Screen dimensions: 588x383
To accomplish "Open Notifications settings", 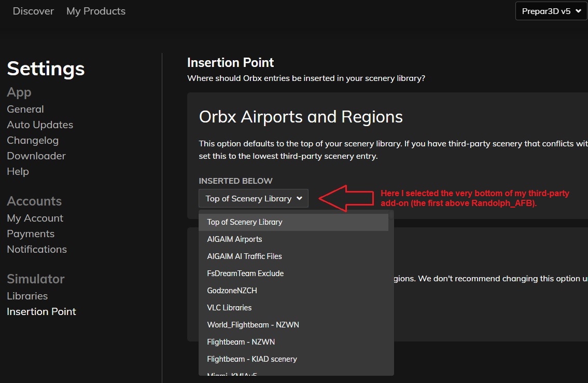I will [37, 249].
